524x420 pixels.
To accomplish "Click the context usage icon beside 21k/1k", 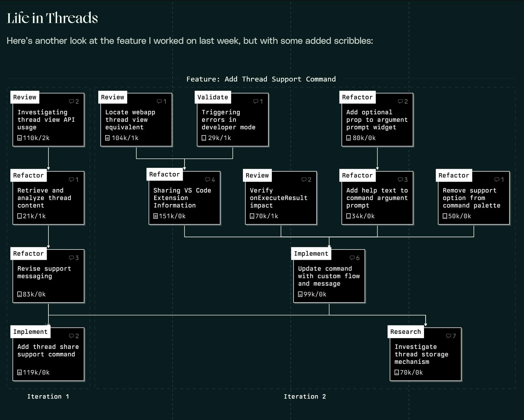I will 20,216.
